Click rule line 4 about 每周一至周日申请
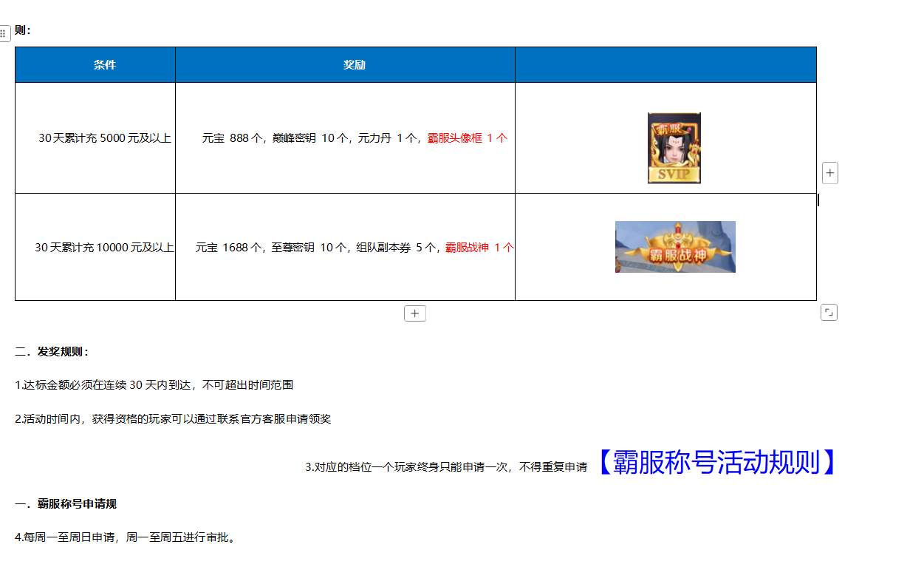The height and width of the screenshot is (584, 924). [125, 538]
